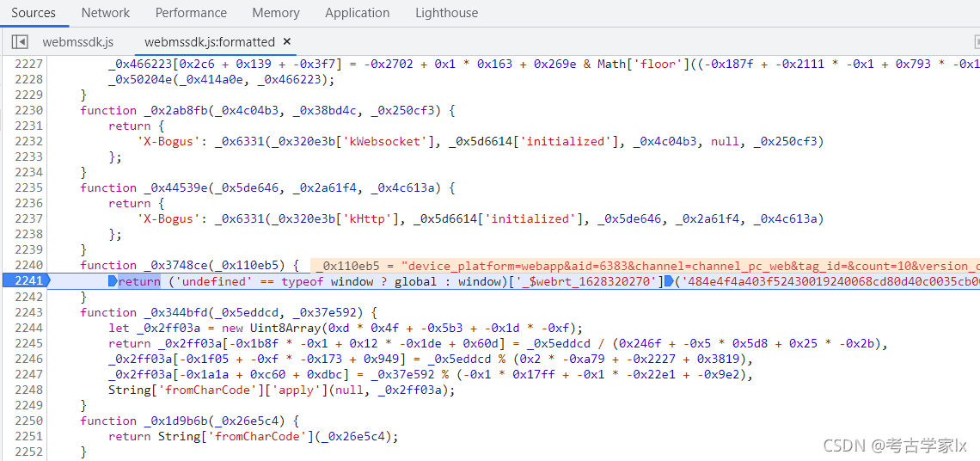Set a breakpoint on line 2251
Viewport: 980px width, 461px height.
(x=28, y=436)
